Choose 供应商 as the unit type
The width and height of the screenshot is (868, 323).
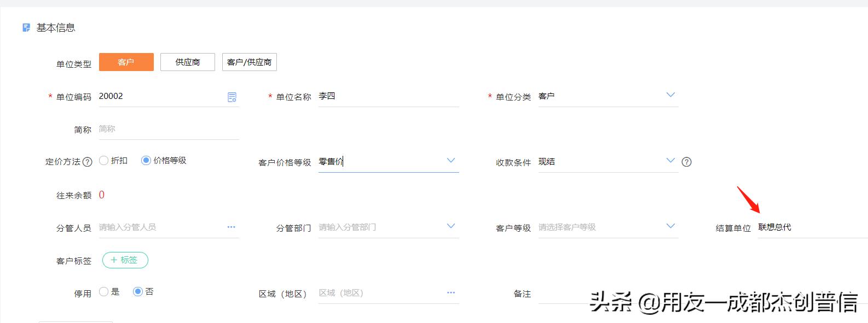tap(188, 62)
